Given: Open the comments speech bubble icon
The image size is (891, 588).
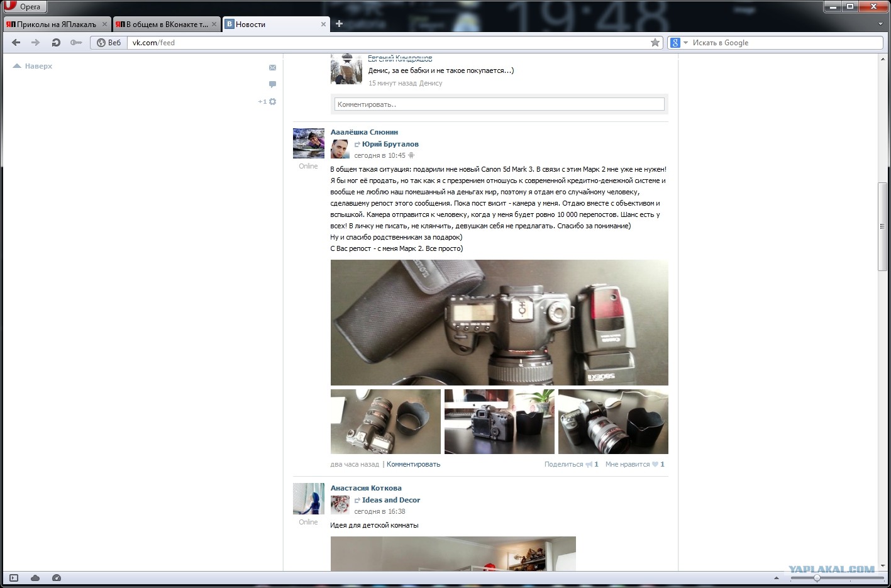Looking at the screenshot, I should [272, 84].
